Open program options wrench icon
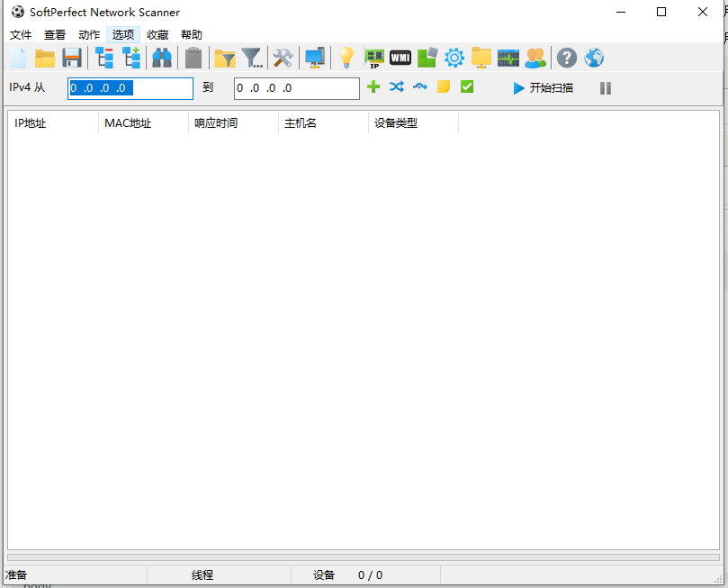This screenshot has width=728, height=588. (283, 58)
